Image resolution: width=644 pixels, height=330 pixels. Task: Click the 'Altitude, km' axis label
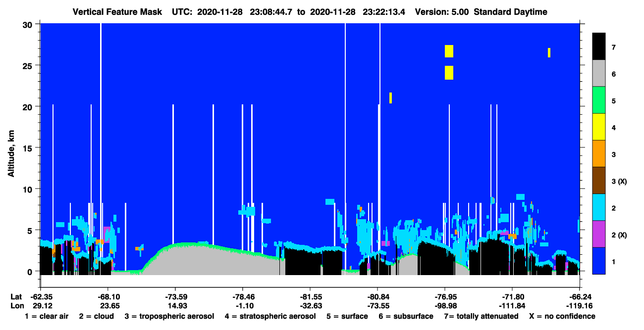coord(11,155)
